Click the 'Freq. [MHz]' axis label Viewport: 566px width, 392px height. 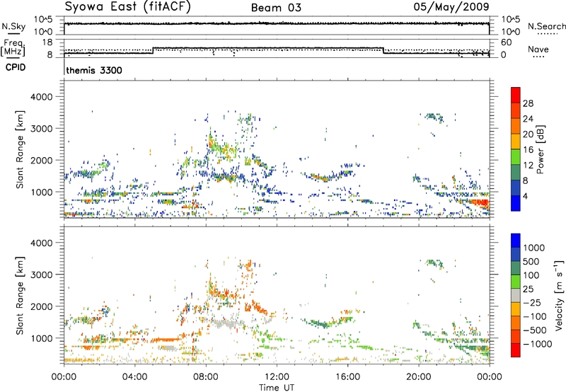13,48
